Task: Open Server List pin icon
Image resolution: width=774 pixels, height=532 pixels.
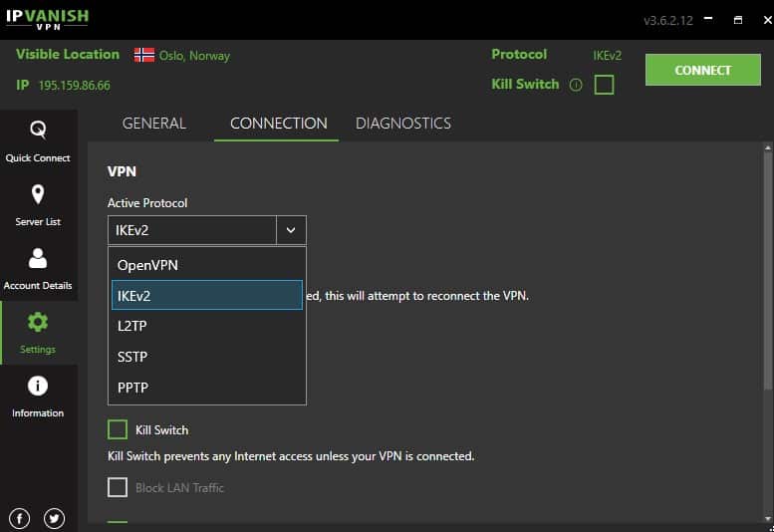Action: pos(38,194)
